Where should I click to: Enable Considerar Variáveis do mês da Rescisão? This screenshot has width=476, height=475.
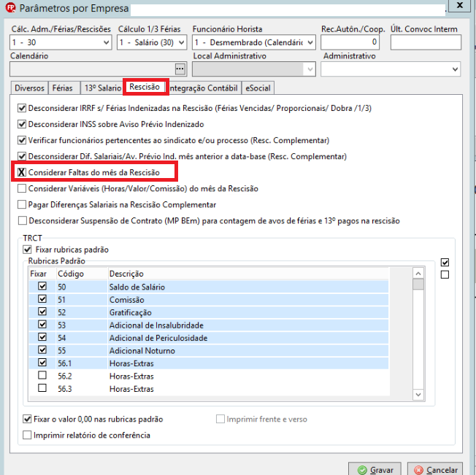22,188
